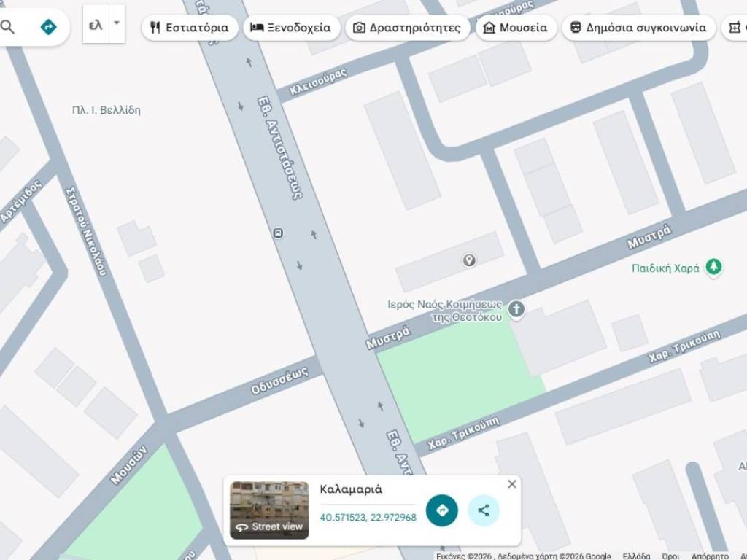Show Μουσεία category results
This screenshot has width=747, height=560.
[x=516, y=28]
